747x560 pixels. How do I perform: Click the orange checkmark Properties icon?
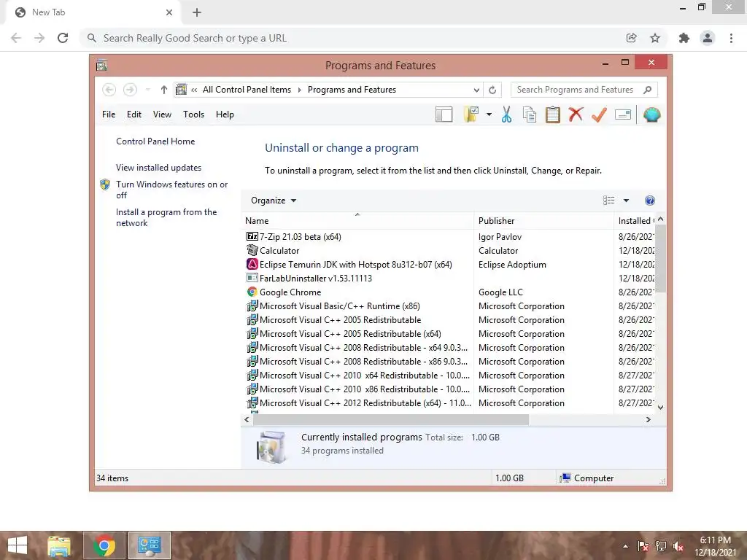[599, 114]
